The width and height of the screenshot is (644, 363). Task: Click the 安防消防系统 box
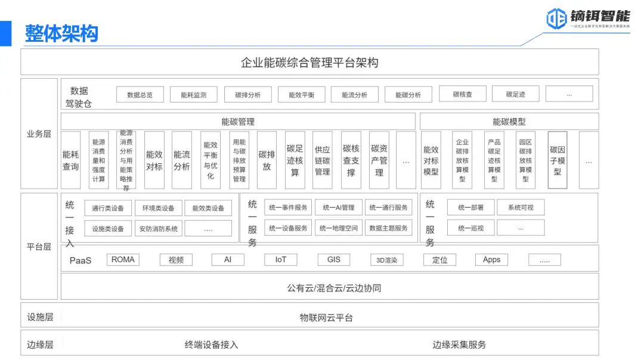158,229
